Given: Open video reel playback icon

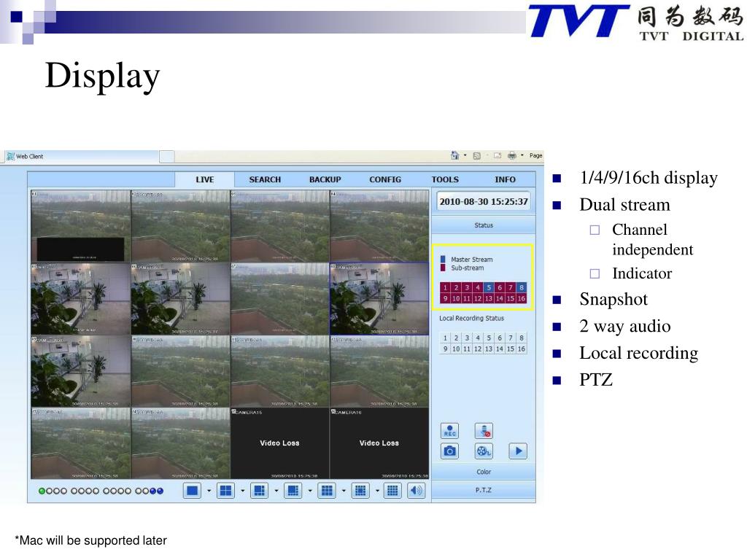Looking at the screenshot, I should pyautogui.click(x=484, y=451).
